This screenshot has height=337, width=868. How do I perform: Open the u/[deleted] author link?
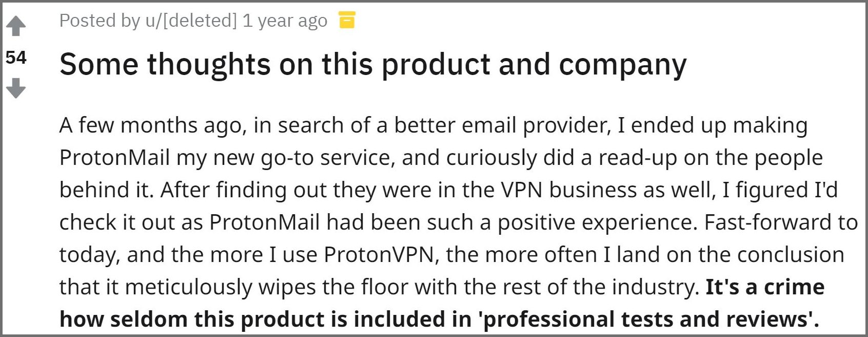pyautogui.click(x=191, y=21)
